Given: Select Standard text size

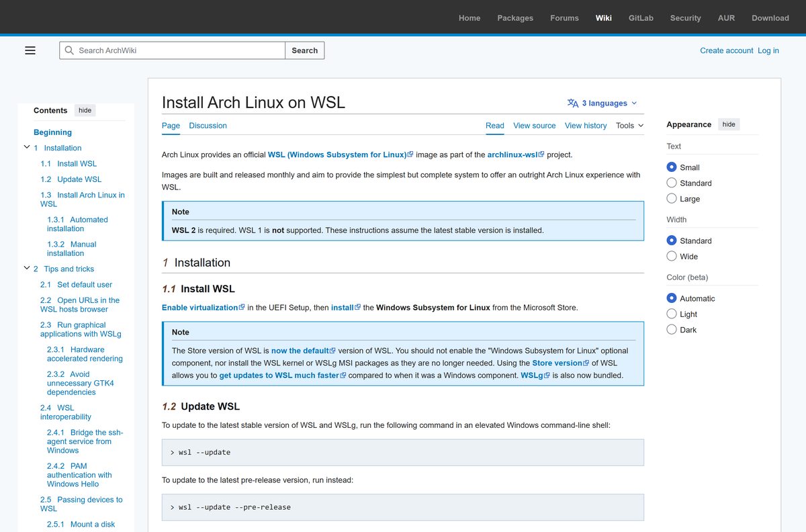Looking at the screenshot, I should (x=672, y=183).
